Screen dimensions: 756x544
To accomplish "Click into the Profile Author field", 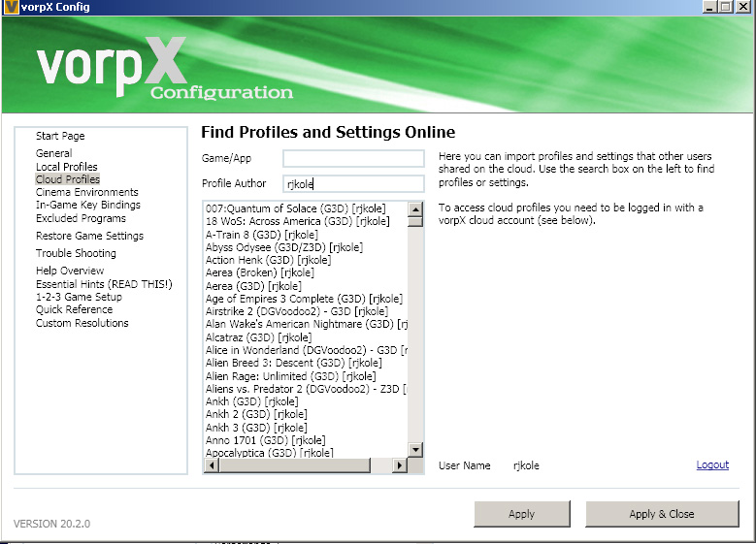I will click(x=353, y=183).
